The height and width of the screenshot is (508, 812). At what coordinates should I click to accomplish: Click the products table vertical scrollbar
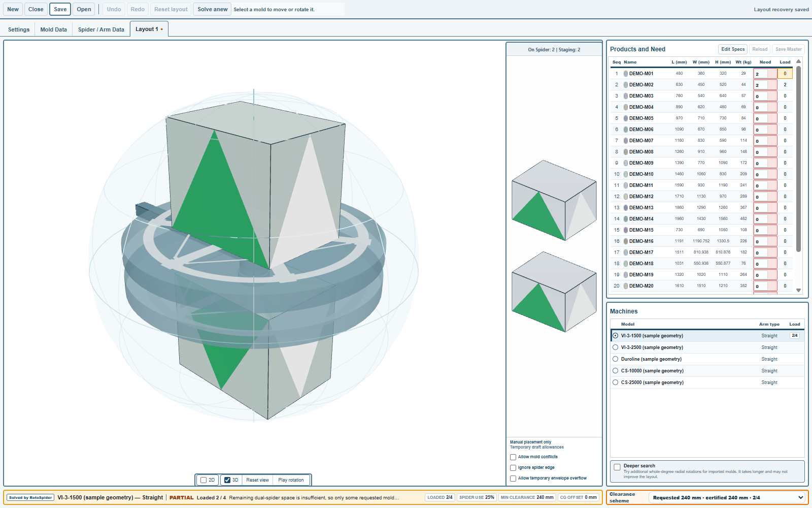pyautogui.click(x=798, y=159)
